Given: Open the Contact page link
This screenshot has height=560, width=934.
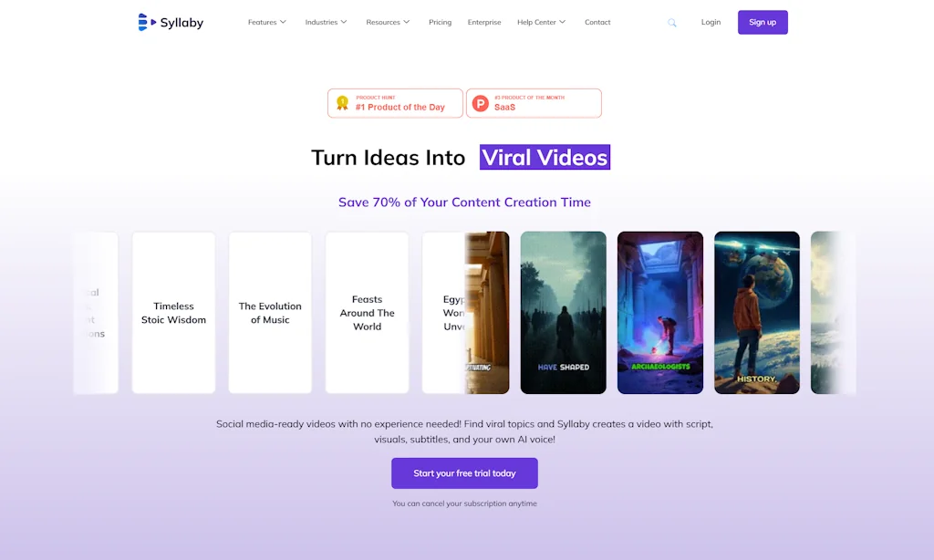Looking at the screenshot, I should coord(597,22).
